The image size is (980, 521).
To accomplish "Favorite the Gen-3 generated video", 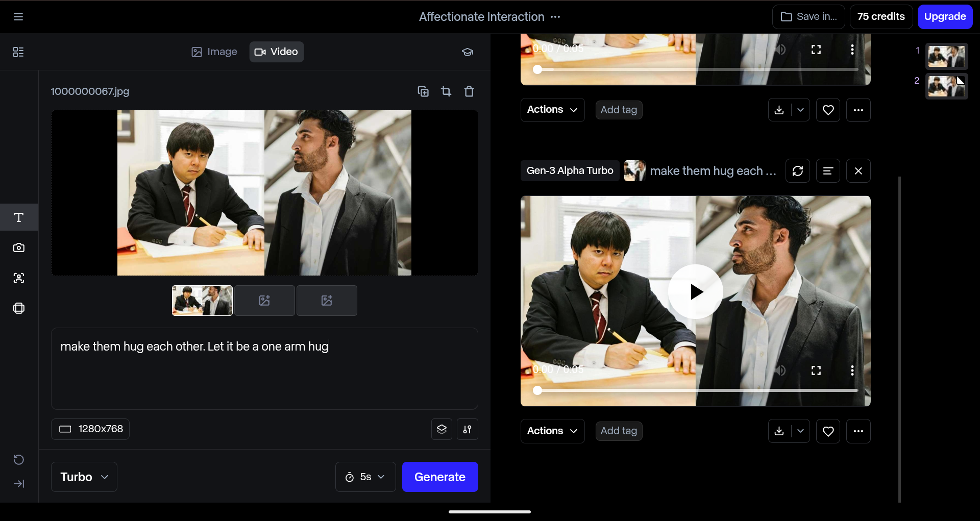I will [828, 431].
